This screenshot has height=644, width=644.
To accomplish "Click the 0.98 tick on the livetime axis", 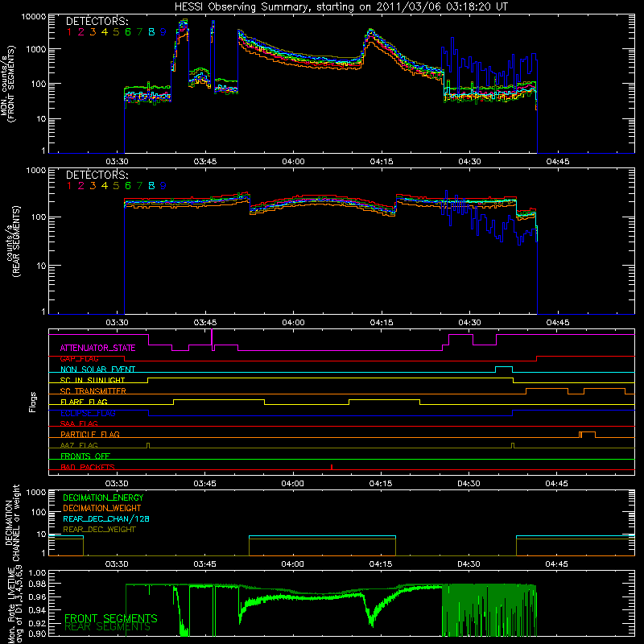I will [37, 584].
